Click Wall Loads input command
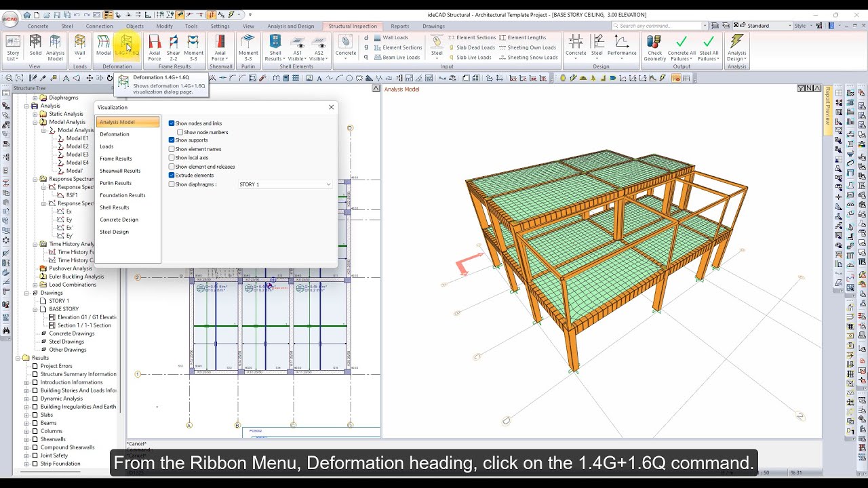This screenshot has height=488, width=868. coord(391,38)
